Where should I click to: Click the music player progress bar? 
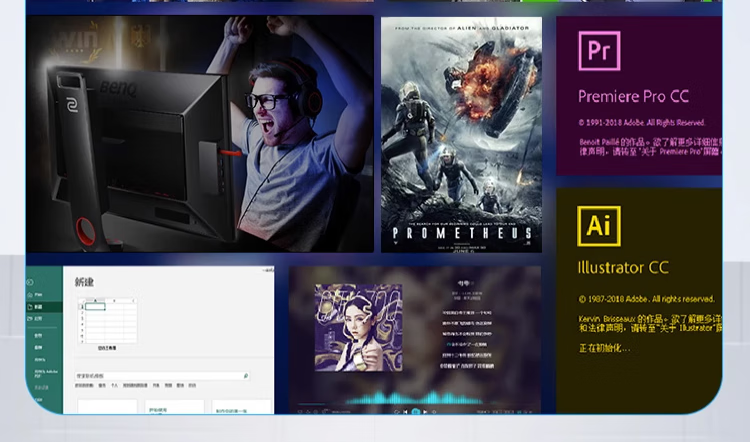pyautogui.click(x=415, y=405)
